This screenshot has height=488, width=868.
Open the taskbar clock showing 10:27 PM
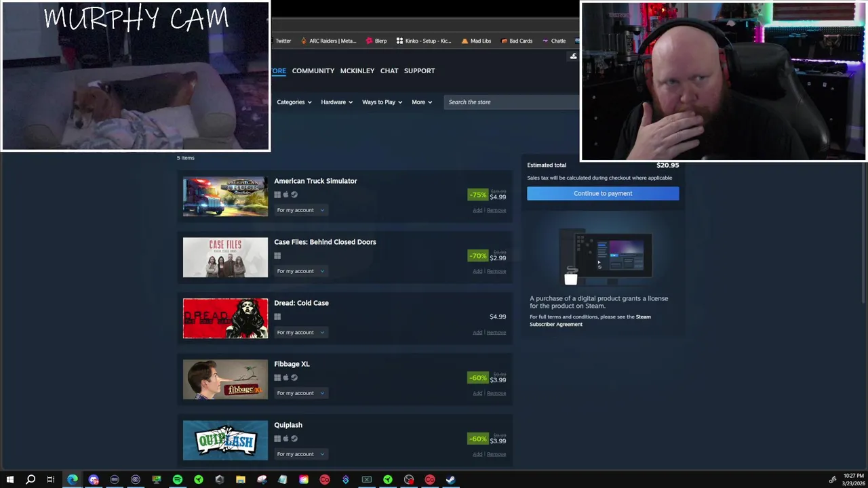click(854, 480)
